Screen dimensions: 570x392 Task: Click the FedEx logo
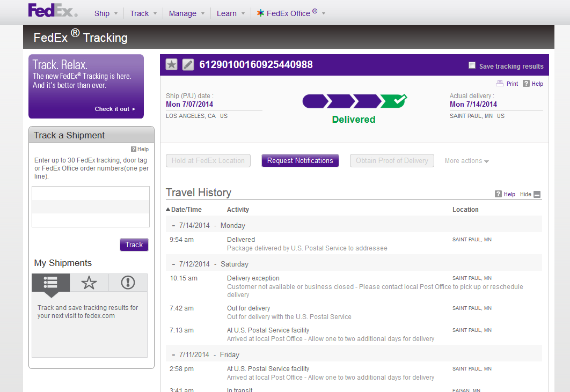pos(53,11)
